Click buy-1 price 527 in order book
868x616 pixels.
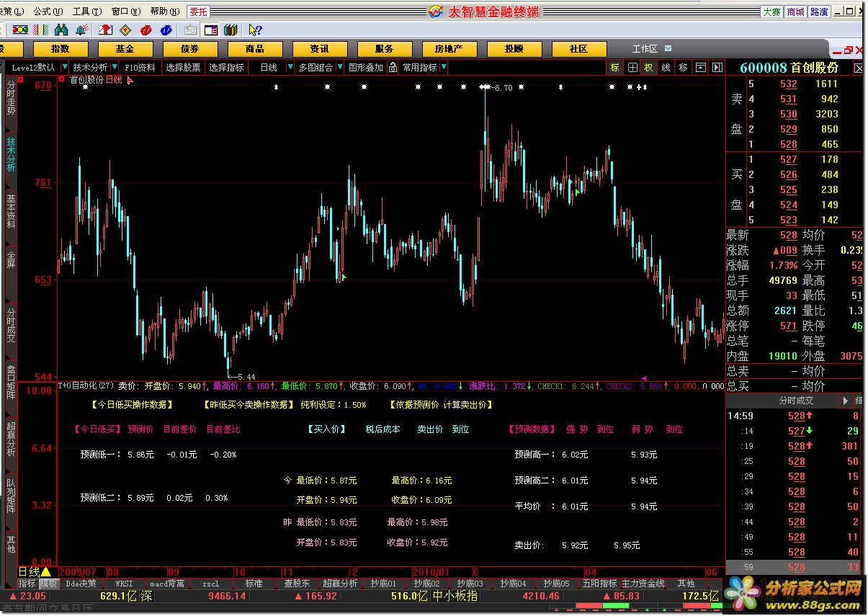coord(788,159)
